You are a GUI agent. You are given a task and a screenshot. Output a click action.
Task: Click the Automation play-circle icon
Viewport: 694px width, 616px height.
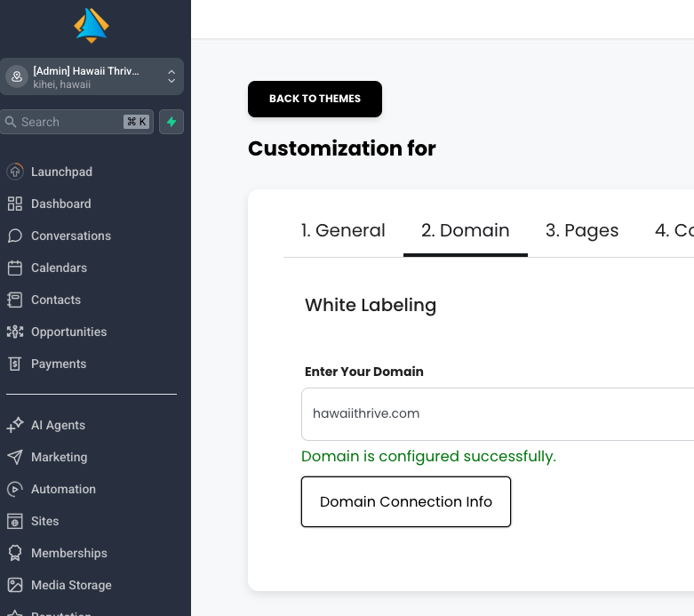tap(15, 489)
